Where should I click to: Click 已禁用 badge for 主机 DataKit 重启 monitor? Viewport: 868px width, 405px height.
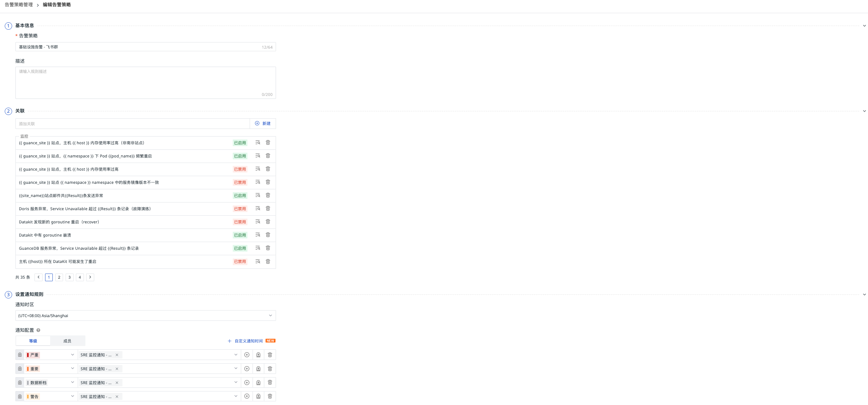[x=240, y=261]
